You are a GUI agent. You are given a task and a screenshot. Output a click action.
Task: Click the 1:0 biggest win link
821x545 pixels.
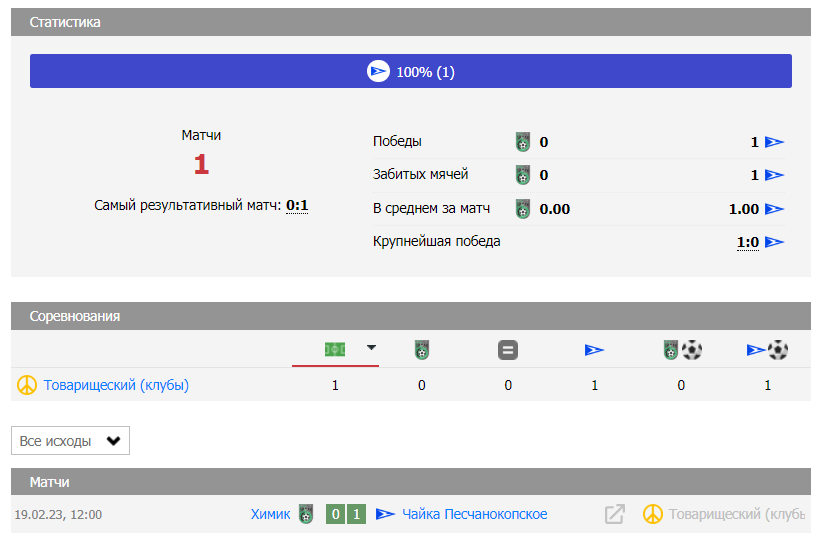[747, 242]
